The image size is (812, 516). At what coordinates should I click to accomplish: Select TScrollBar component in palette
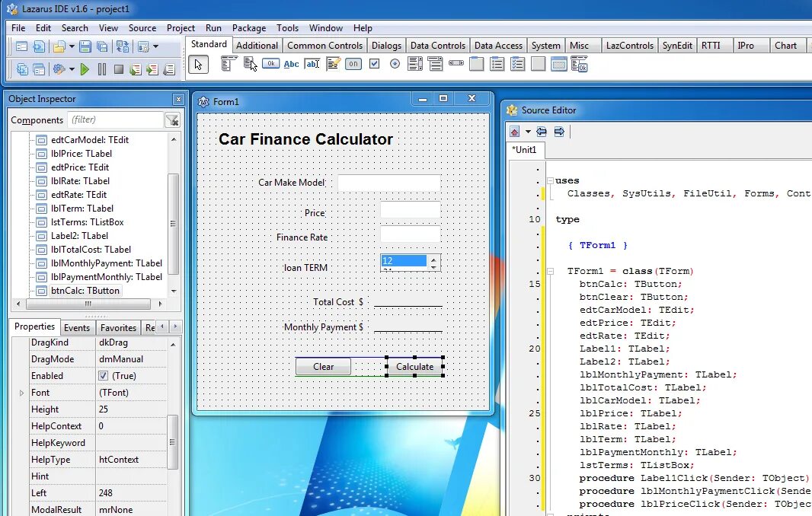pyautogui.click(x=456, y=63)
